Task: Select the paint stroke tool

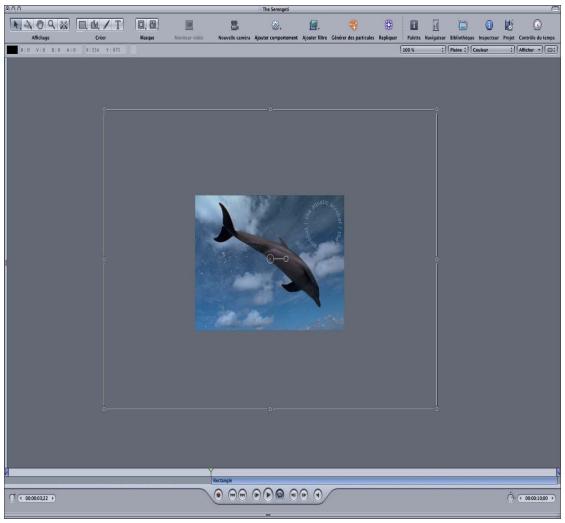Action: 107,25
